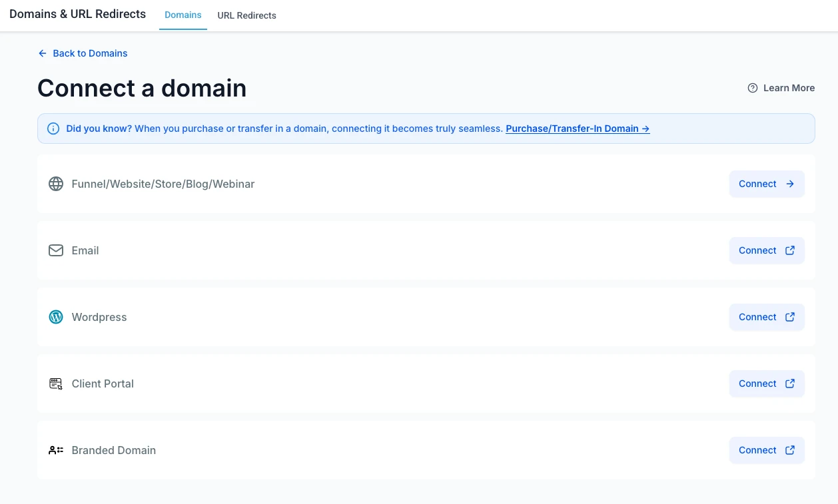Click the arrow icon in Funnel/Website Connect button

pyautogui.click(x=790, y=184)
